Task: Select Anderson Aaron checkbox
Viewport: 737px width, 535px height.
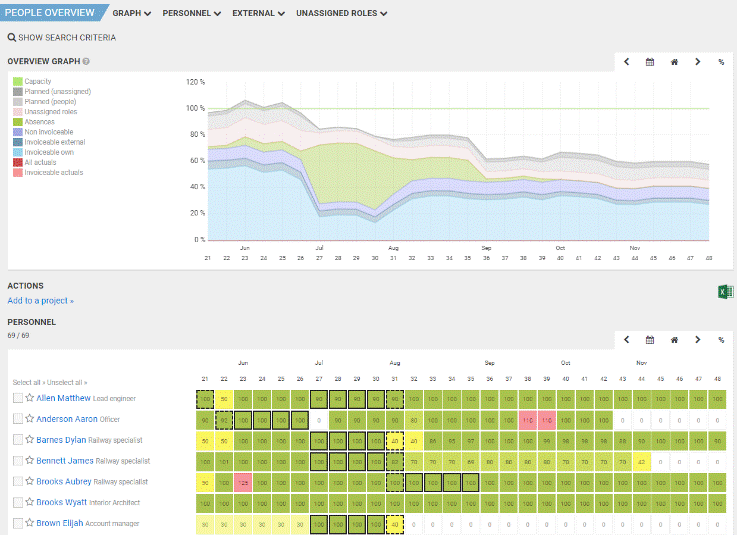Action: pos(18,419)
